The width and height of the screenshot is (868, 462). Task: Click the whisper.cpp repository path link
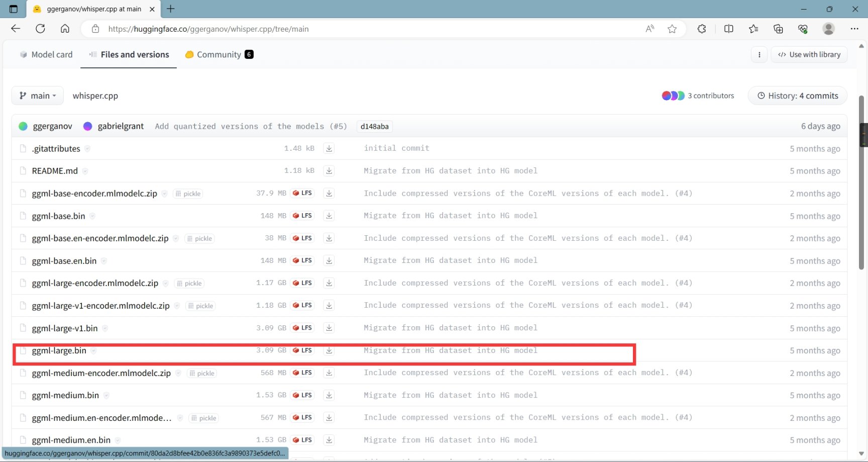(x=95, y=96)
